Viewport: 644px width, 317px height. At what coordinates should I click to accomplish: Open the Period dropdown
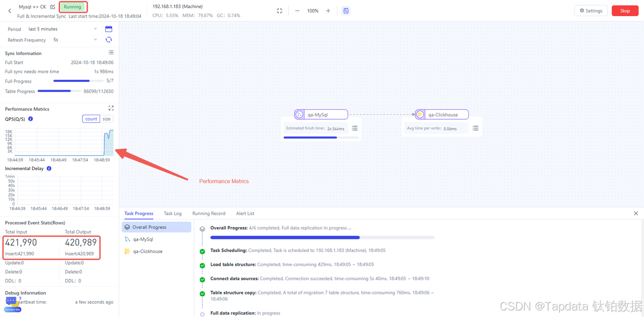[x=62, y=29]
